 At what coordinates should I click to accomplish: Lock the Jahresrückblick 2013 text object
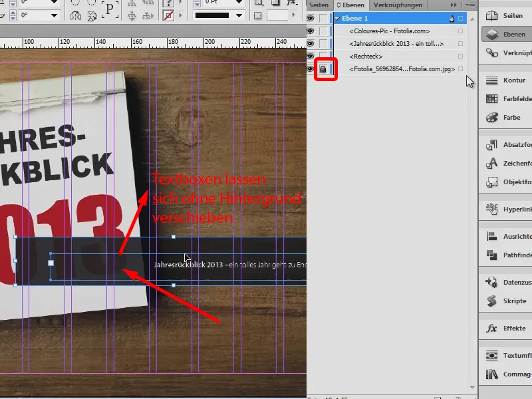[323, 43]
